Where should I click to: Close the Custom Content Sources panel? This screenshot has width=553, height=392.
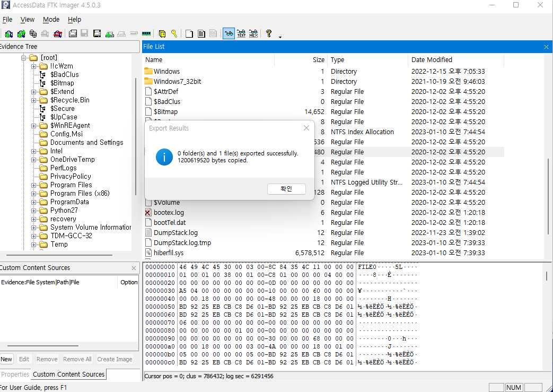[x=134, y=268]
